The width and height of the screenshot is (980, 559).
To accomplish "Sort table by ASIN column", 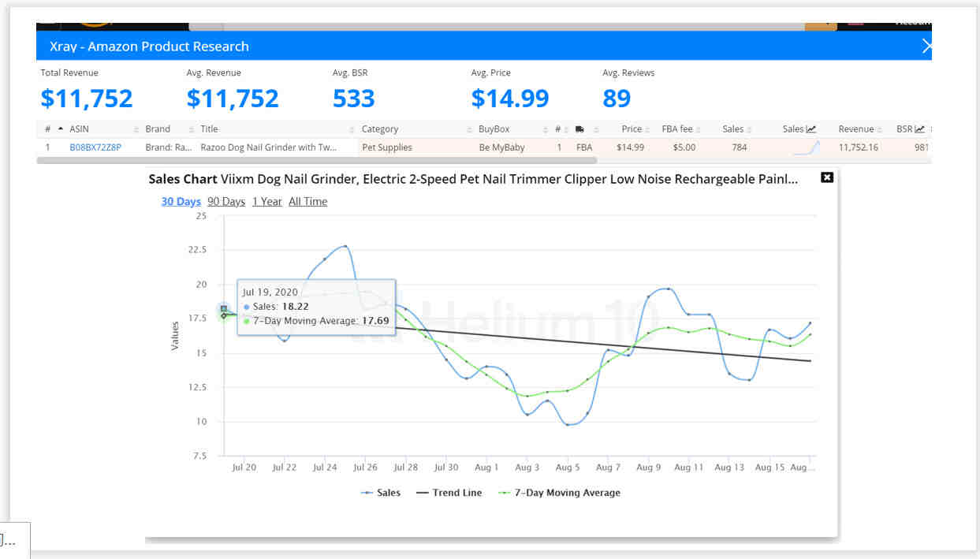I will click(x=79, y=129).
